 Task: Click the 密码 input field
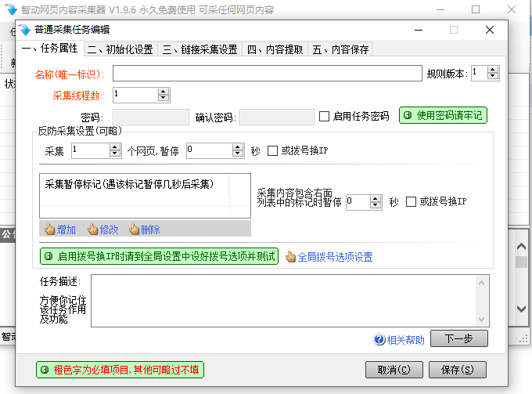[151, 117]
